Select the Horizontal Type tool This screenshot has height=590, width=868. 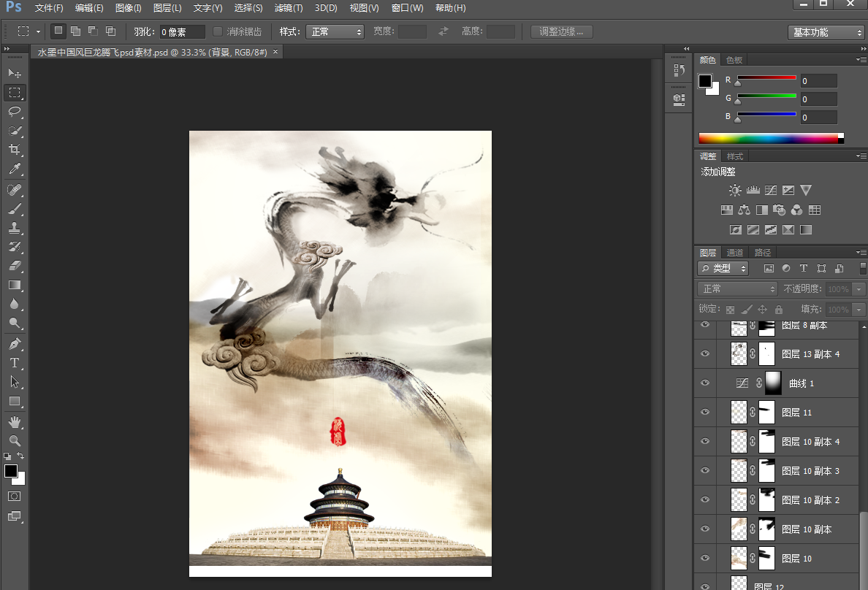click(x=15, y=363)
